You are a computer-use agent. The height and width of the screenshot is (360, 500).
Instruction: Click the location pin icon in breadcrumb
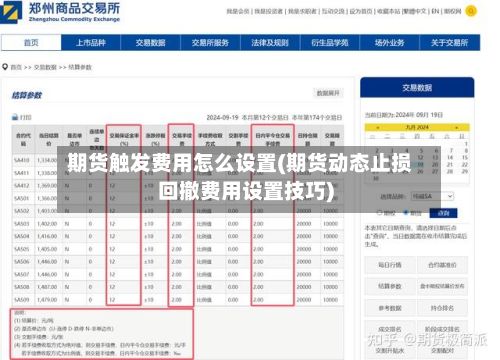click(5, 67)
